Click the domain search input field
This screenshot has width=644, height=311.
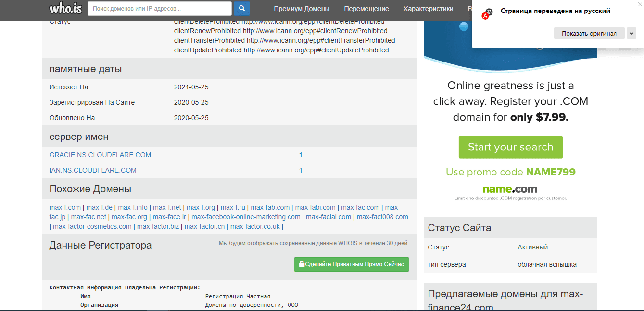(x=159, y=9)
